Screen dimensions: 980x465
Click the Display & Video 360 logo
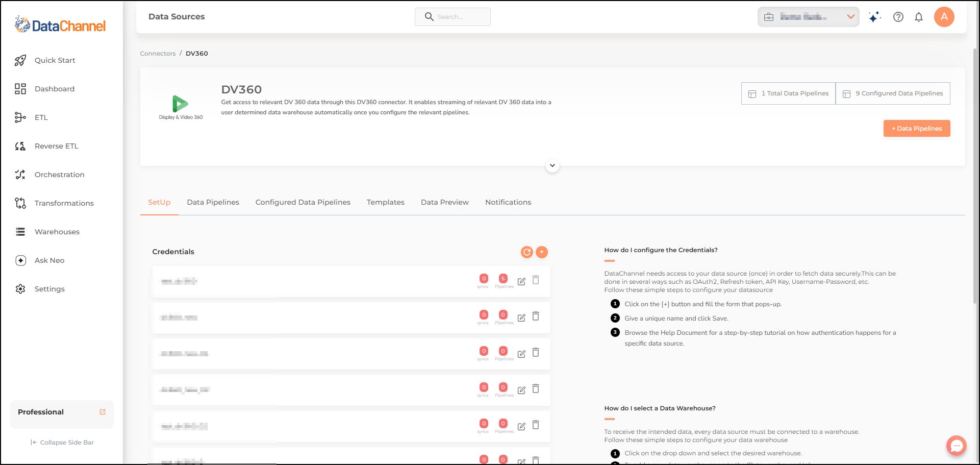click(x=181, y=108)
